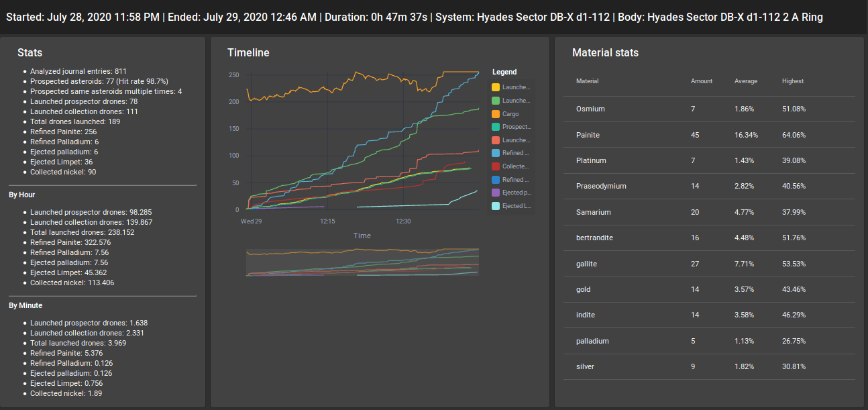Click the 'Time' axis title under chart
The image size is (868, 410).
click(x=362, y=236)
